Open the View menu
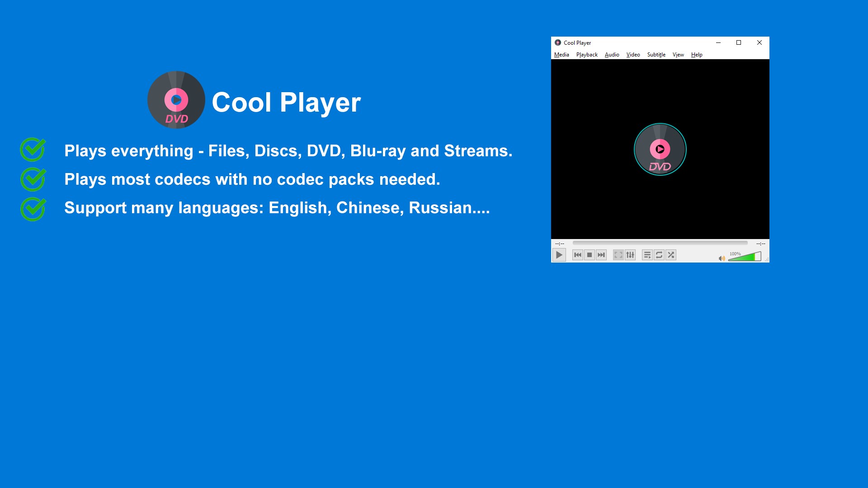 (678, 55)
